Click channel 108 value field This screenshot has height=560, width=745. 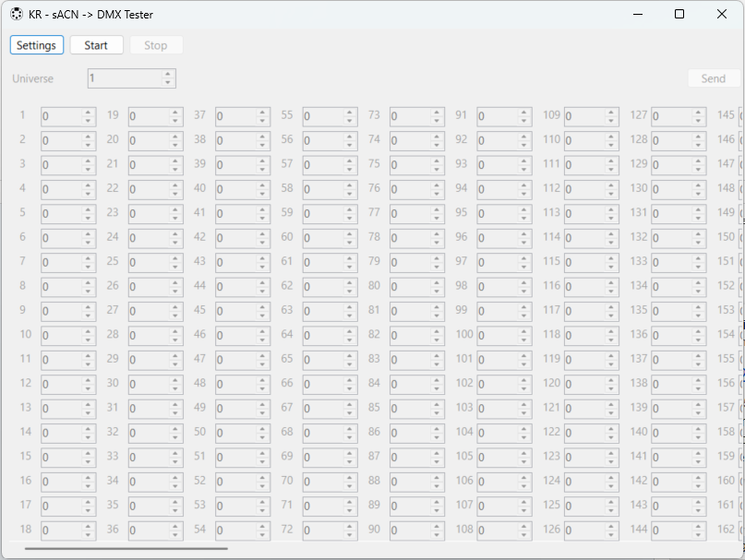[x=505, y=530]
